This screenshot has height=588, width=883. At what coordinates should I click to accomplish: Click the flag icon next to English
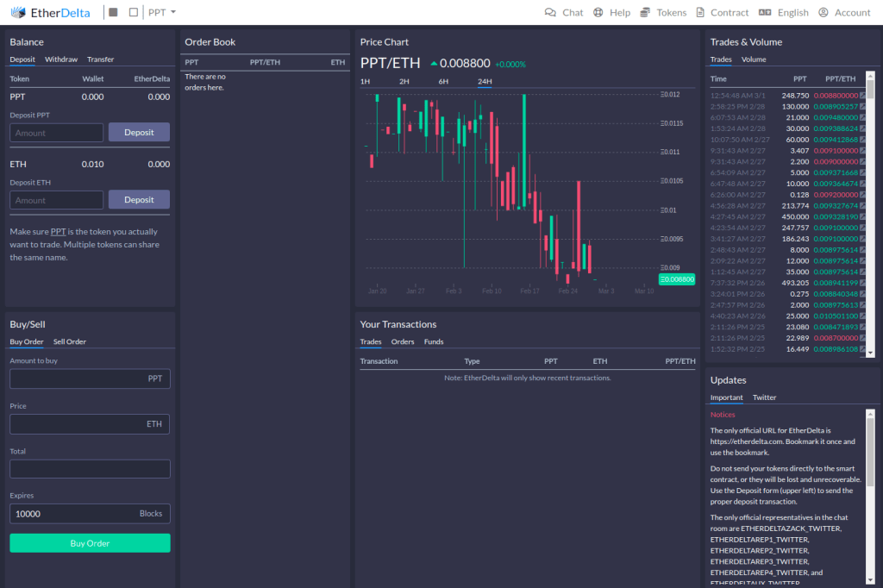point(763,12)
